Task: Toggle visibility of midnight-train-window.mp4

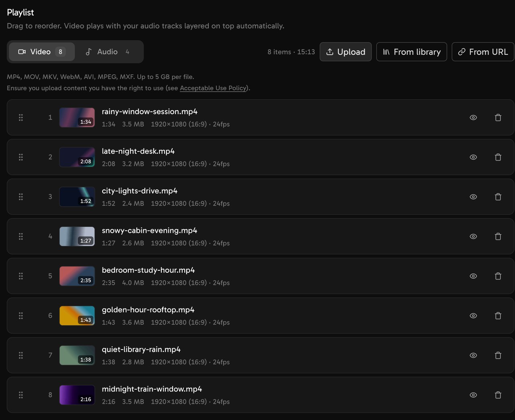Action: [474, 395]
